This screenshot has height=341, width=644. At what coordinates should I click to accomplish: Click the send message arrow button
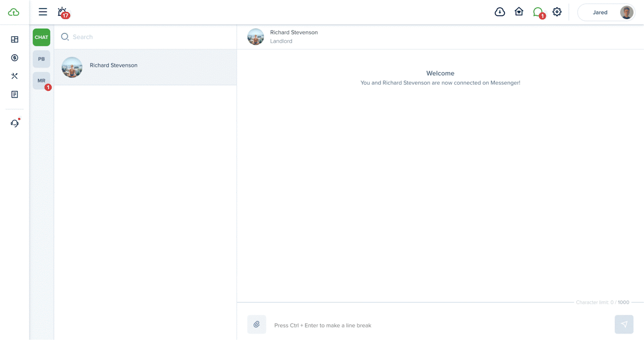pos(624,324)
